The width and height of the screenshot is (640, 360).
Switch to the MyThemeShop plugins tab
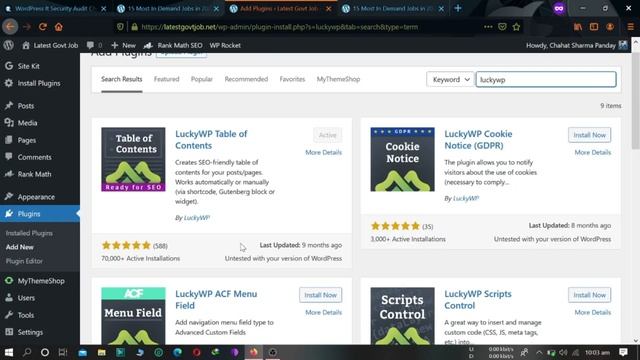pos(338,79)
